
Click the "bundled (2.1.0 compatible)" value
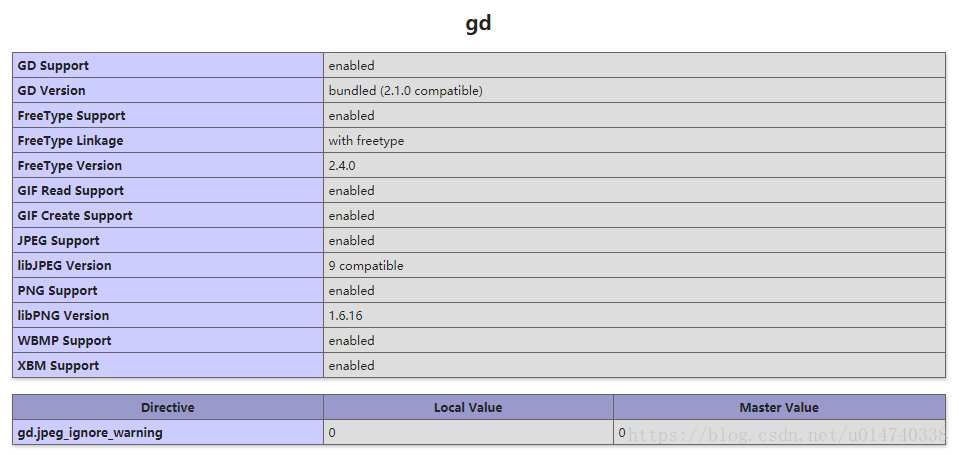(405, 91)
